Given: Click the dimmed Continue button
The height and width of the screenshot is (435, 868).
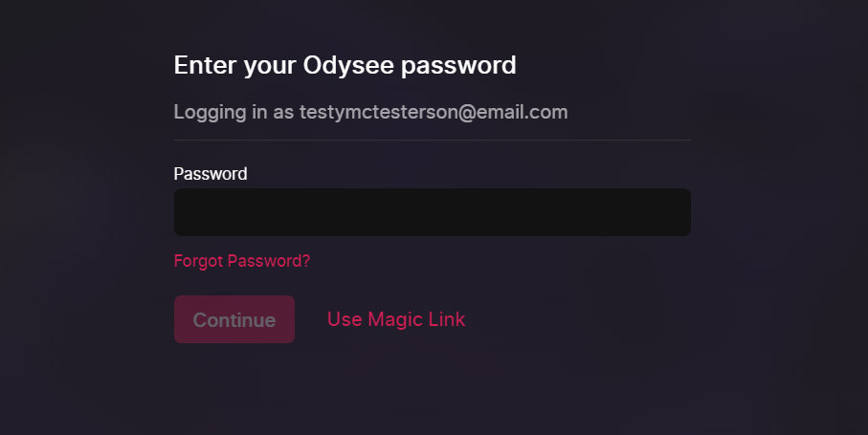Looking at the screenshot, I should point(234,319).
